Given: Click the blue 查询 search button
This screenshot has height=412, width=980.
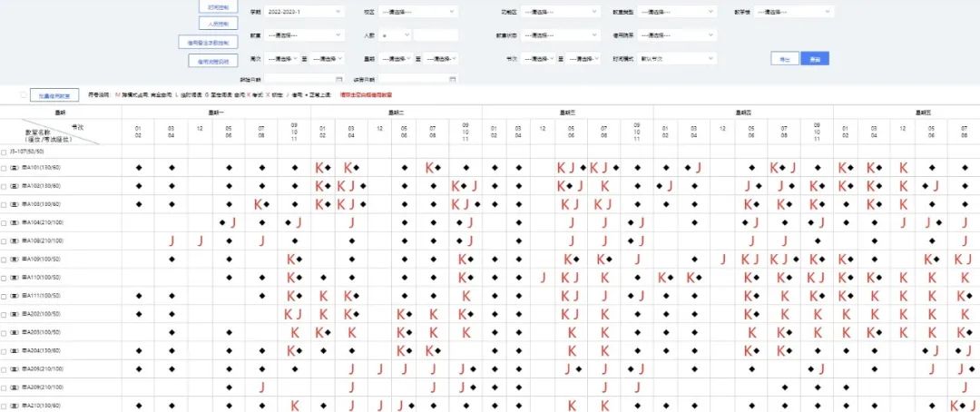Looking at the screenshot, I should point(815,58).
